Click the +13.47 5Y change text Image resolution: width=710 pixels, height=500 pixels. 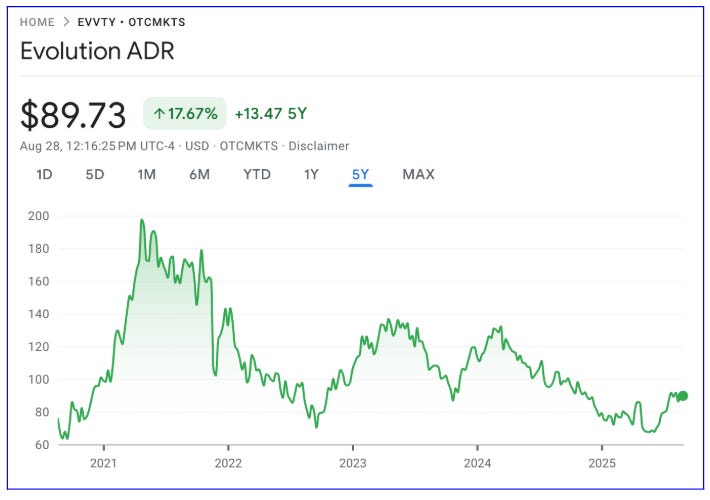pyautogui.click(x=271, y=113)
